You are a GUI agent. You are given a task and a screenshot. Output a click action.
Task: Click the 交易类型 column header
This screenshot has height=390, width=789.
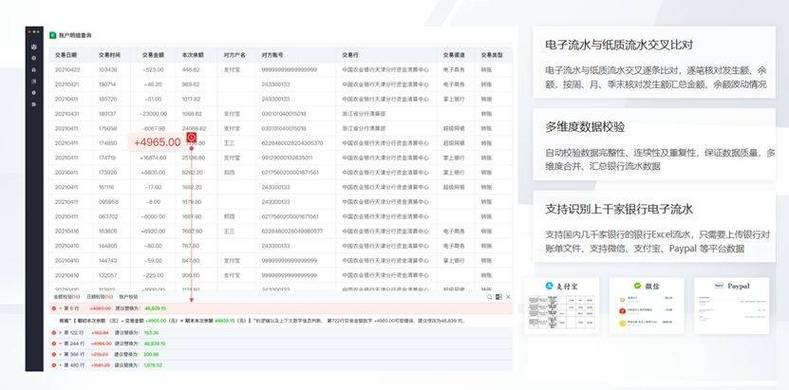click(491, 55)
